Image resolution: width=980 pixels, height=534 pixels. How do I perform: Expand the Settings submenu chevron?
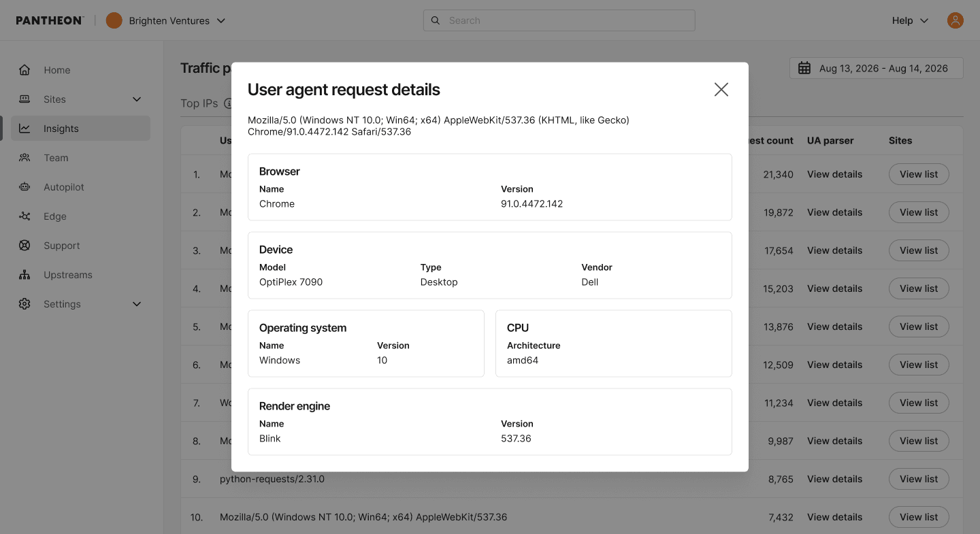pos(137,304)
